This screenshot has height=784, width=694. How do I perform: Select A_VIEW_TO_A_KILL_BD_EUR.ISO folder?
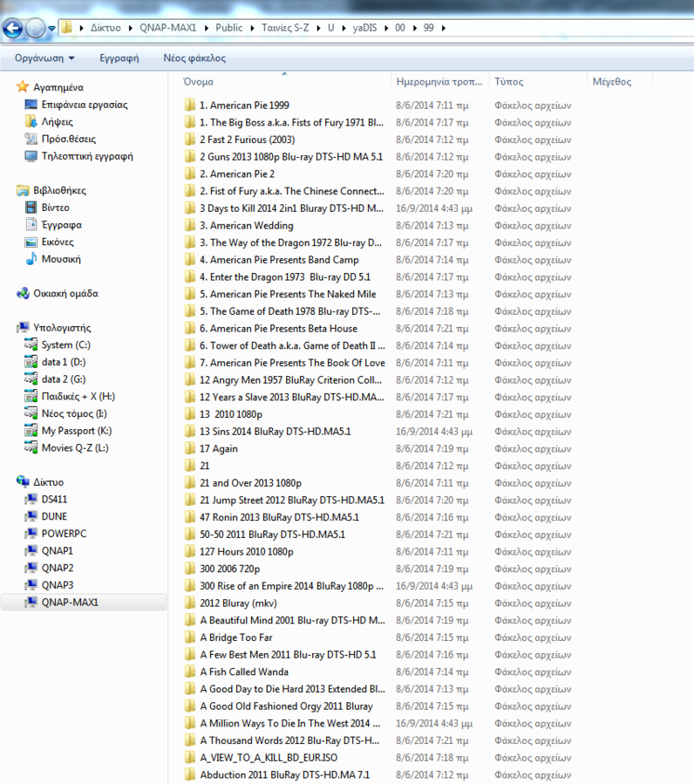click(x=269, y=758)
